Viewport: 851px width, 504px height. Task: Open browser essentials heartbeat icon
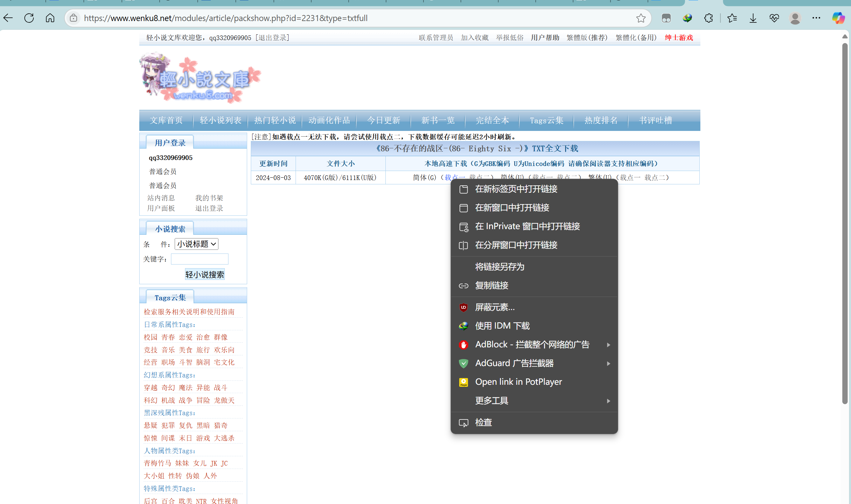point(774,18)
